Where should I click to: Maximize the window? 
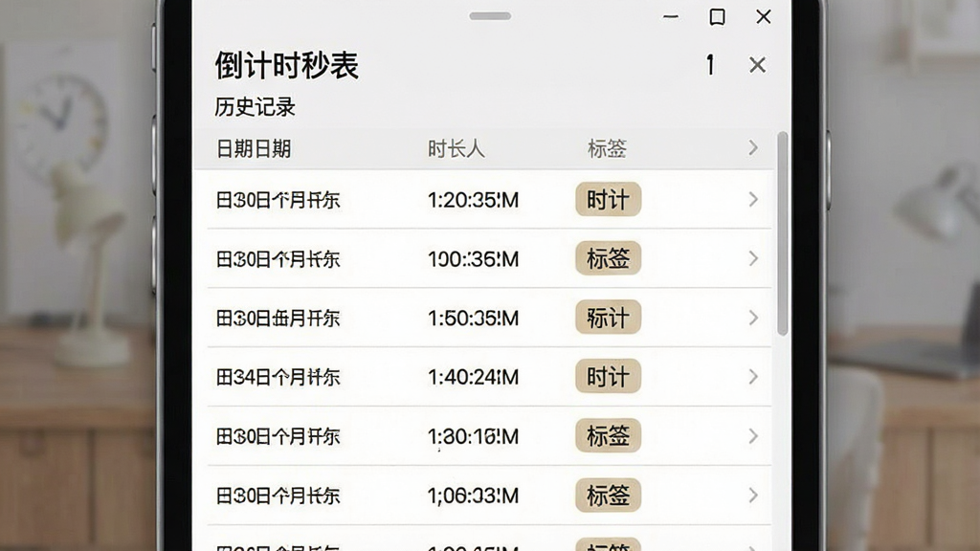[x=717, y=17]
